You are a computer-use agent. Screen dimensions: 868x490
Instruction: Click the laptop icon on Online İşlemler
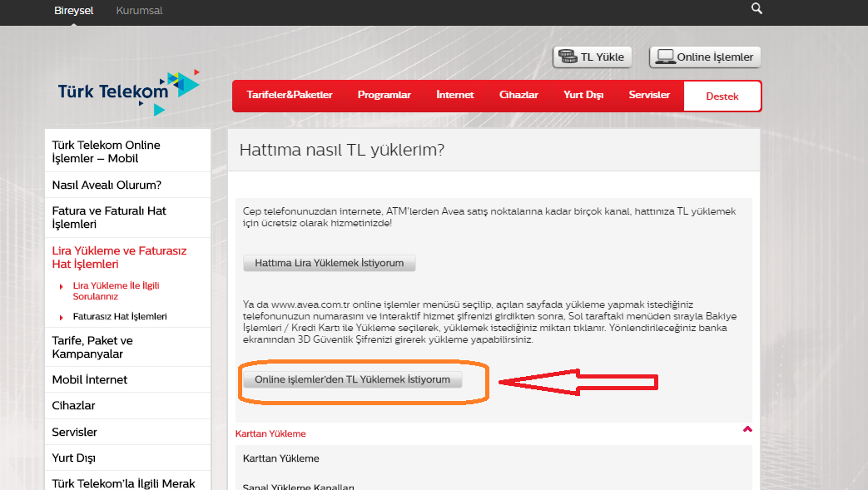pos(665,57)
